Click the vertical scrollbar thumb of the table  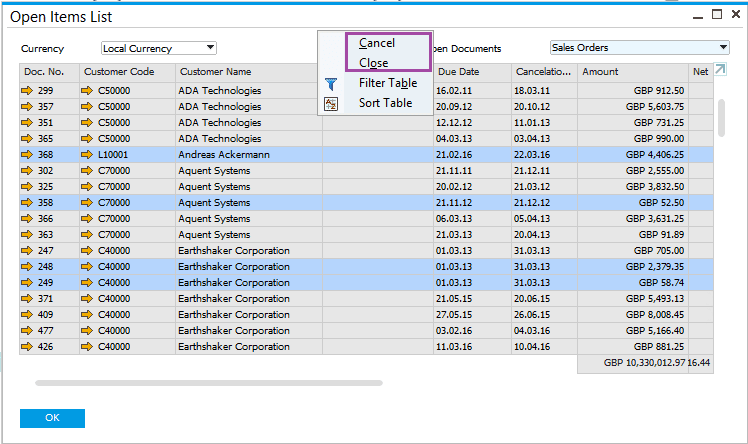(722, 115)
